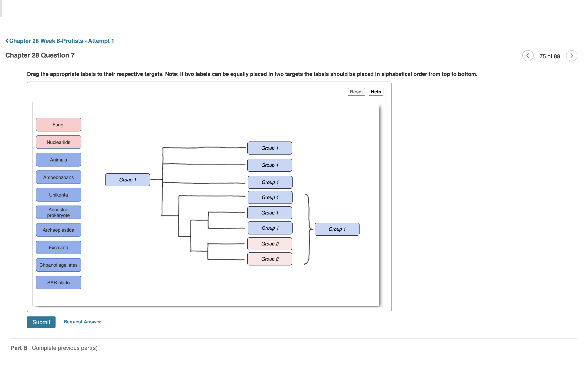Click the bottom pink Group 2 target
Screen dimensions: 588x367
coord(270,259)
